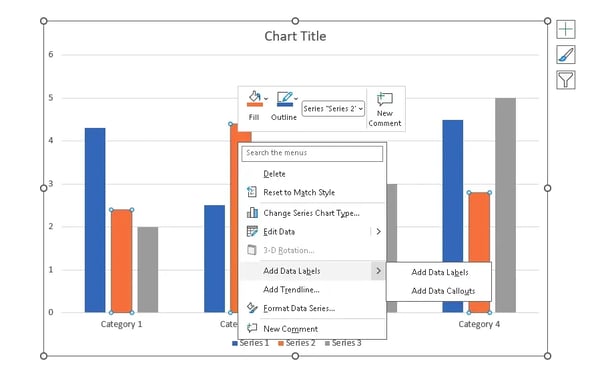Expand Edit Data submenu arrow
Image resolution: width=600 pixels, height=383 pixels.
[x=378, y=231]
